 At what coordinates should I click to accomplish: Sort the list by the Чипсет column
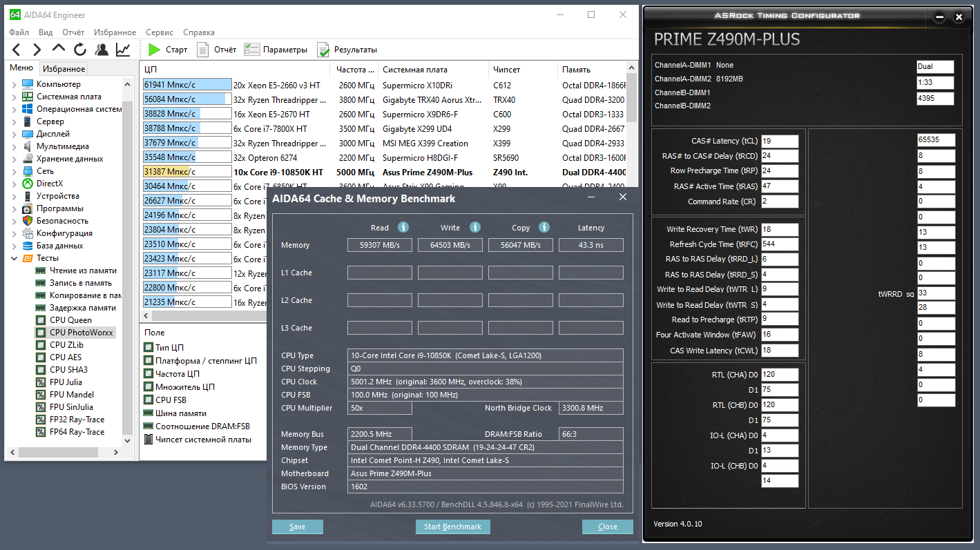point(523,70)
